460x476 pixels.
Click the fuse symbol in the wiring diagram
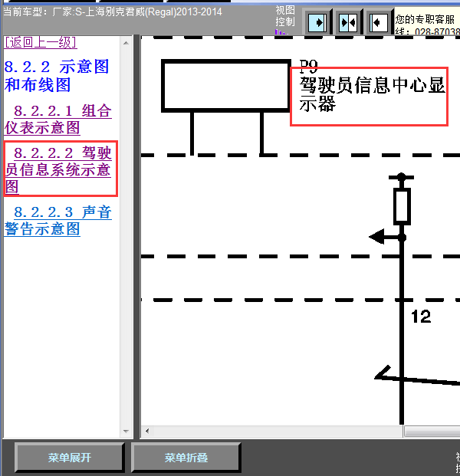coord(402,206)
